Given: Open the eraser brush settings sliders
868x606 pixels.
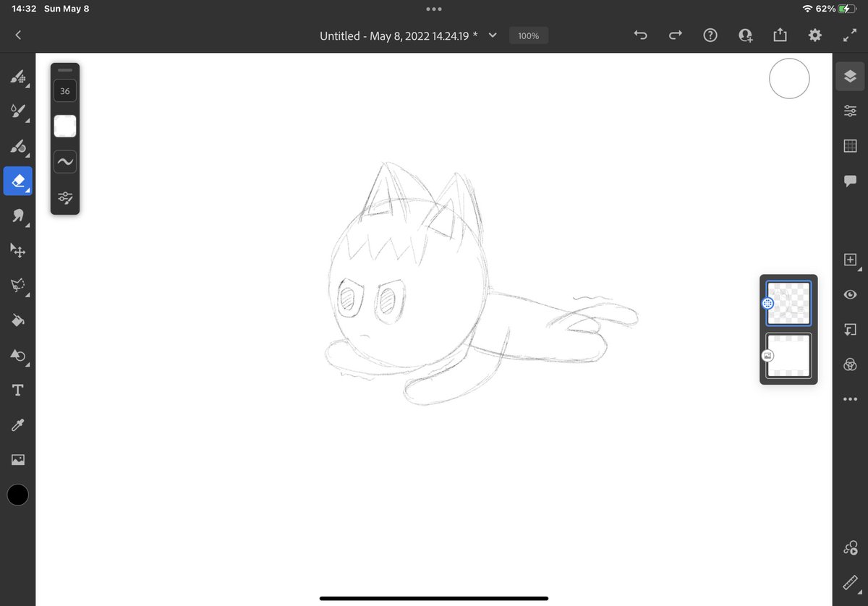Looking at the screenshot, I should point(65,197).
